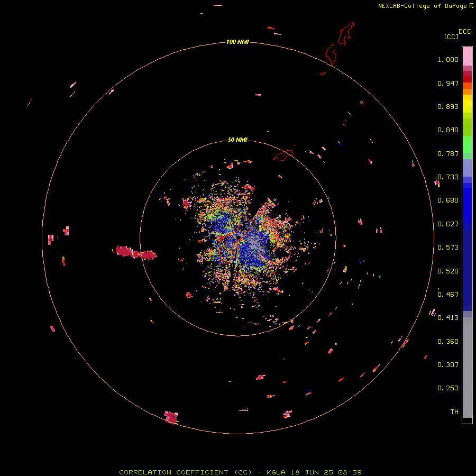The width and height of the screenshot is (476, 476).
Task: Click the 0.893 legend value
Action: (x=448, y=106)
